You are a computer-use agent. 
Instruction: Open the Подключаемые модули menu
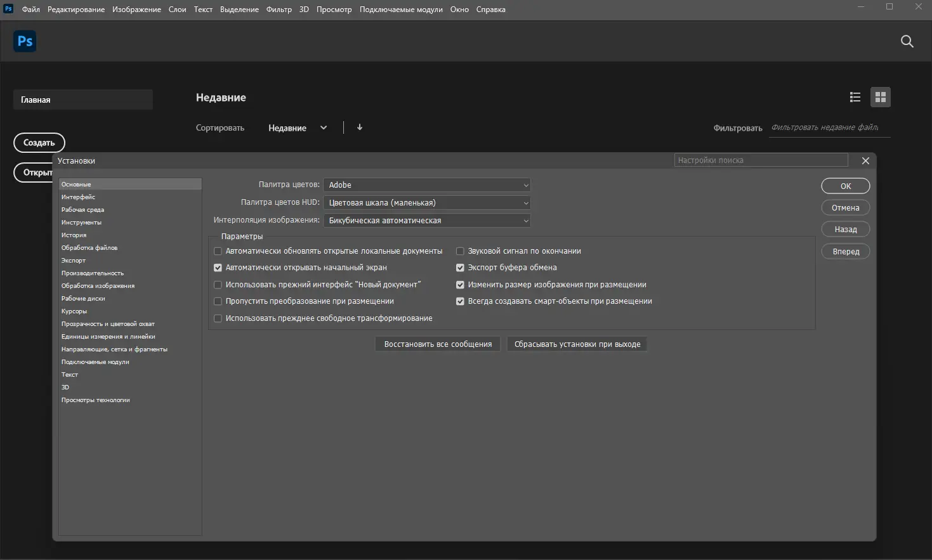coord(401,10)
